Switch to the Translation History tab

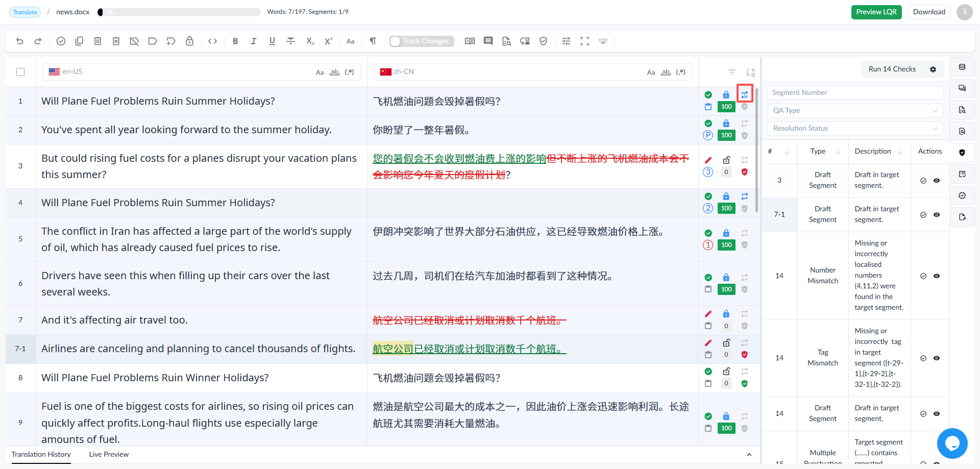click(x=41, y=454)
